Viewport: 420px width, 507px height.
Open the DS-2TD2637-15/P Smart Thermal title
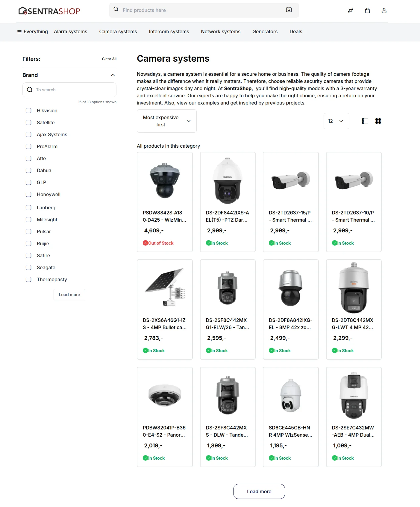pos(290,216)
